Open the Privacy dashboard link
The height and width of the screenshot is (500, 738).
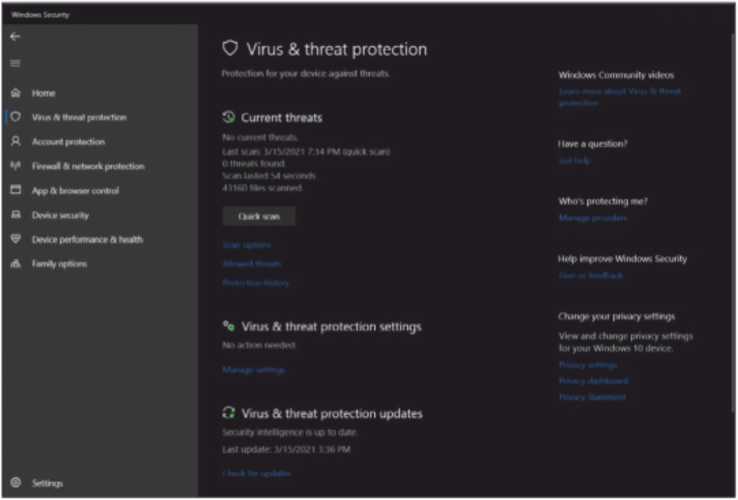594,381
